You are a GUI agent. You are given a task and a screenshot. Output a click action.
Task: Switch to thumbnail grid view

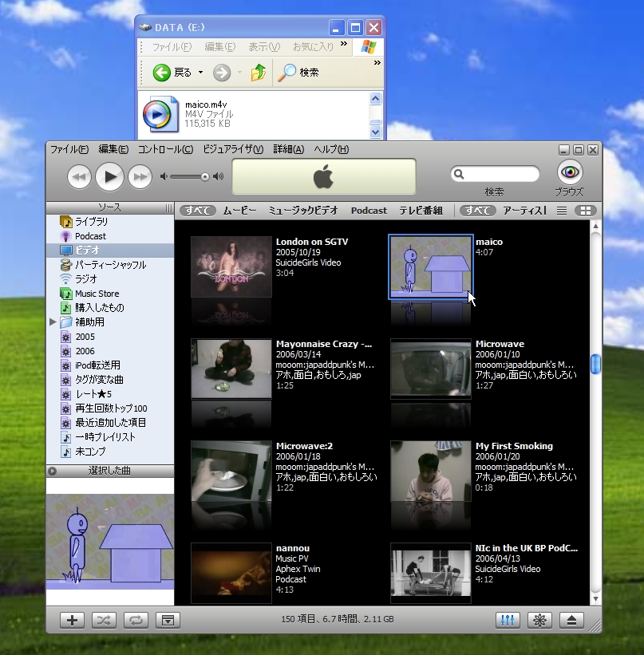(x=586, y=211)
